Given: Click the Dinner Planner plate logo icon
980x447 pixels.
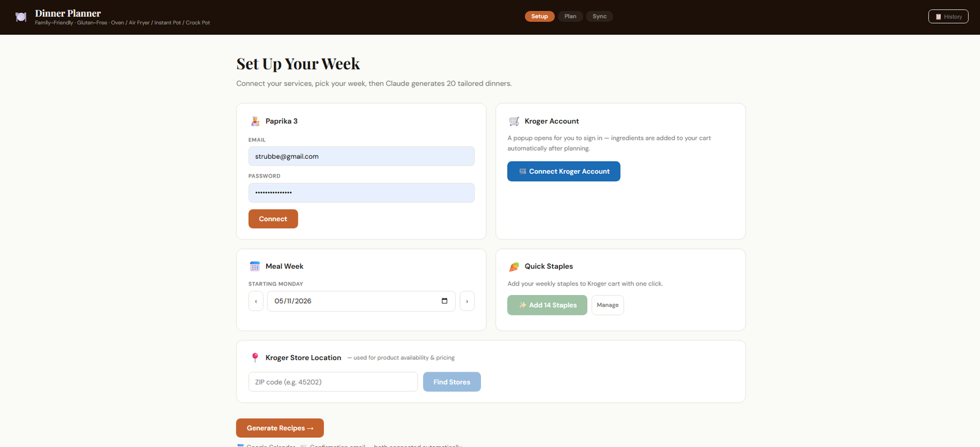Looking at the screenshot, I should (x=21, y=17).
